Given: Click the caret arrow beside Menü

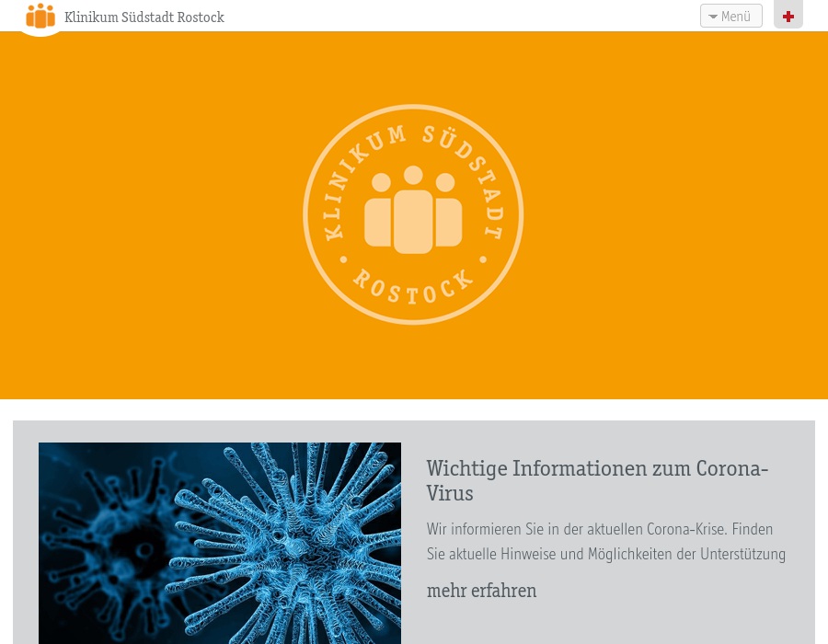Looking at the screenshot, I should tap(713, 17).
